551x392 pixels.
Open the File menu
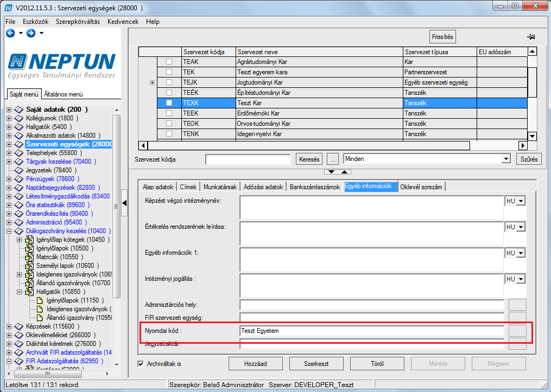(x=10, y=22)
